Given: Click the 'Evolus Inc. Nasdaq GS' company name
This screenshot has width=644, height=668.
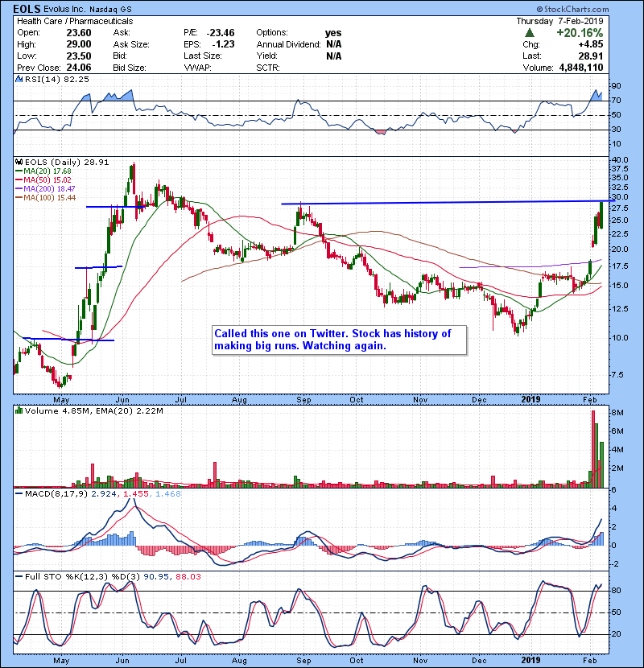Looking at the screenshot, I should point(88,9).
